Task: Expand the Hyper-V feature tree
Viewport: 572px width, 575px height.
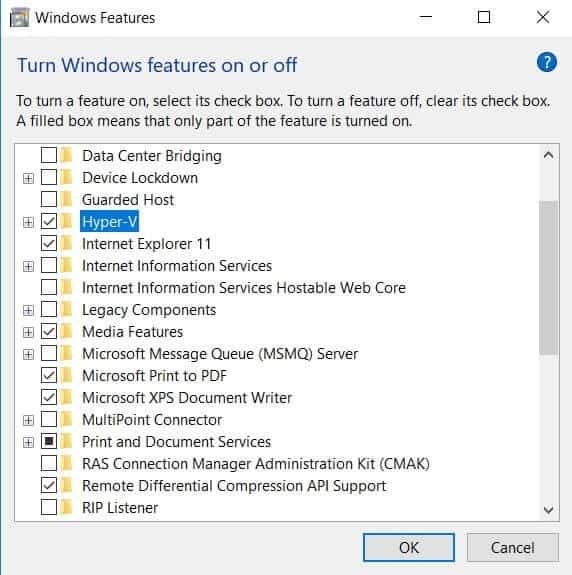Action: click(x=28, y=222)
